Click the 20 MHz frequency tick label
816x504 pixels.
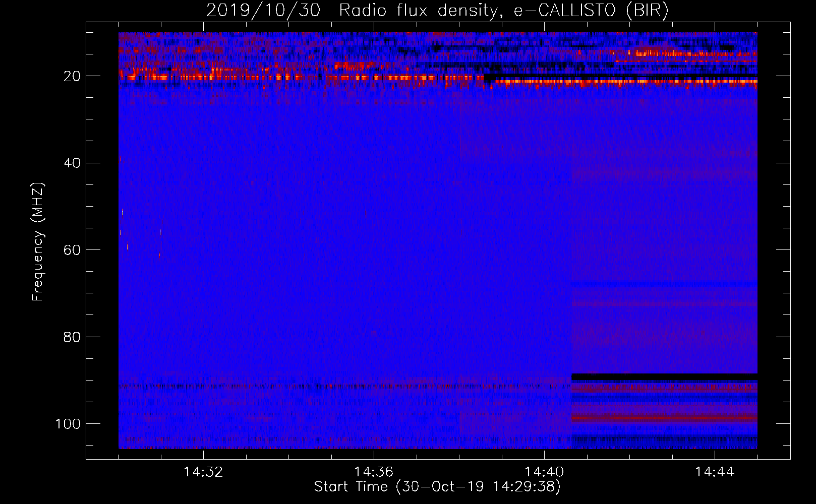tap(72, 76)
